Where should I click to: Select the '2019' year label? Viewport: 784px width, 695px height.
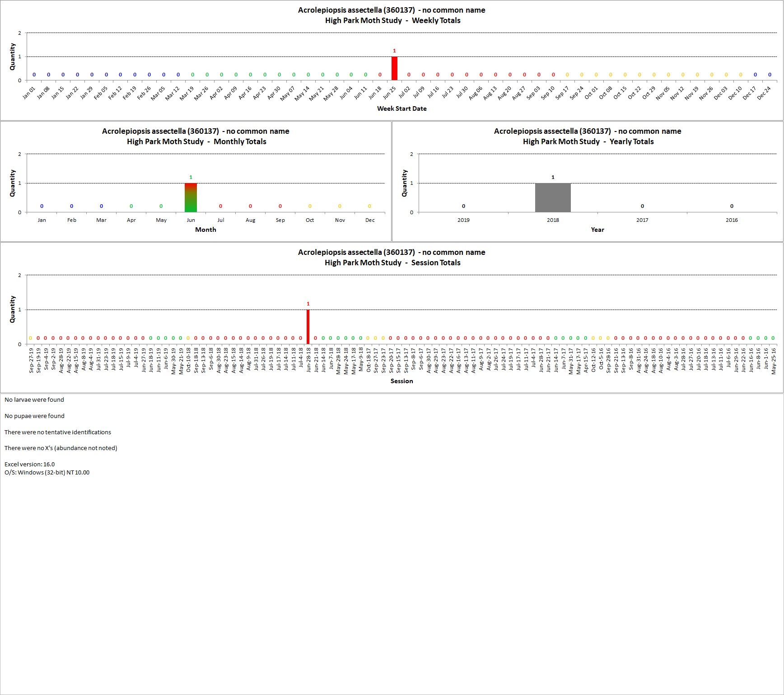(463, 220)
